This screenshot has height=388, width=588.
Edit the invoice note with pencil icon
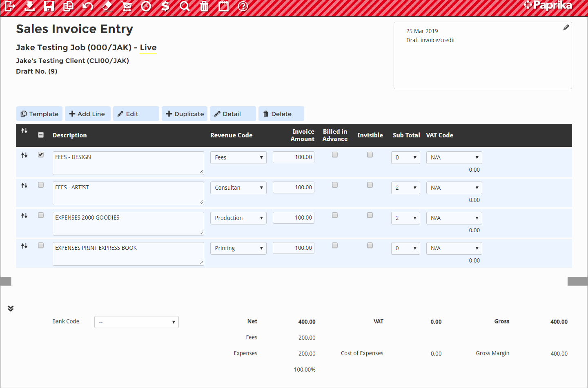566,27
